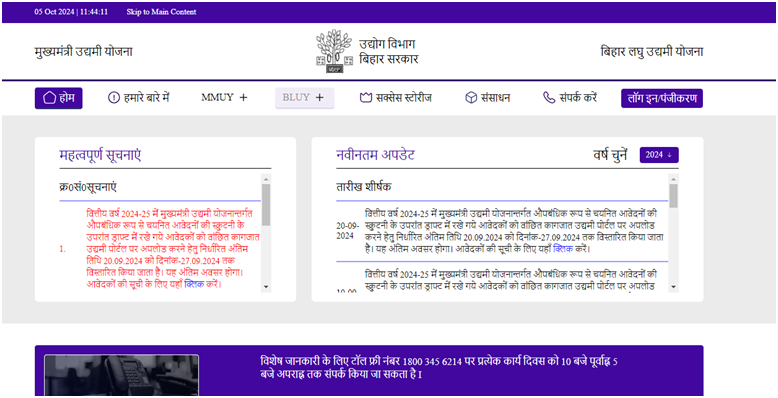Expand the MMUY menu
The height and width of the screenshot is (398, 778).
point(224,98)
